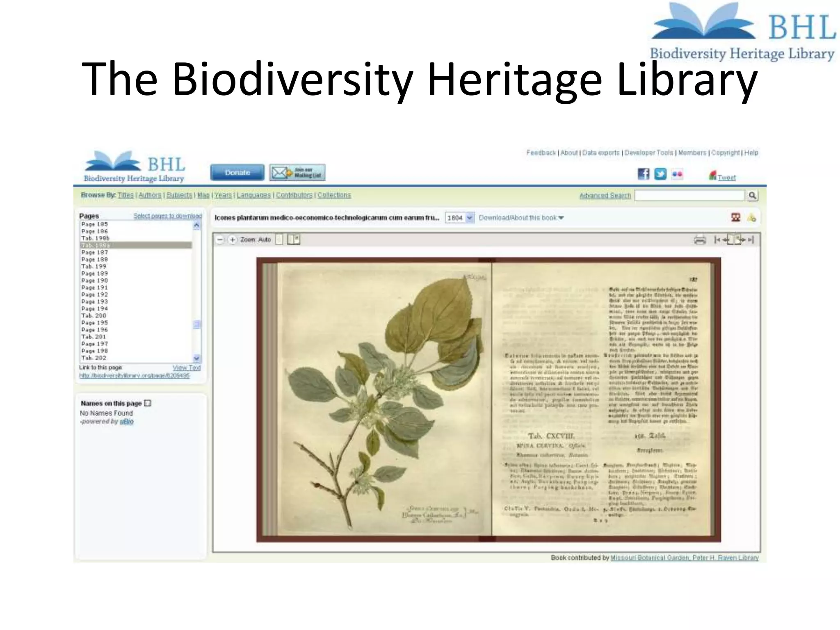Image resolution: width=840 pixels, height=630 pixels.
Task: Switch to two-page view icon
Action: pos(294,239)
